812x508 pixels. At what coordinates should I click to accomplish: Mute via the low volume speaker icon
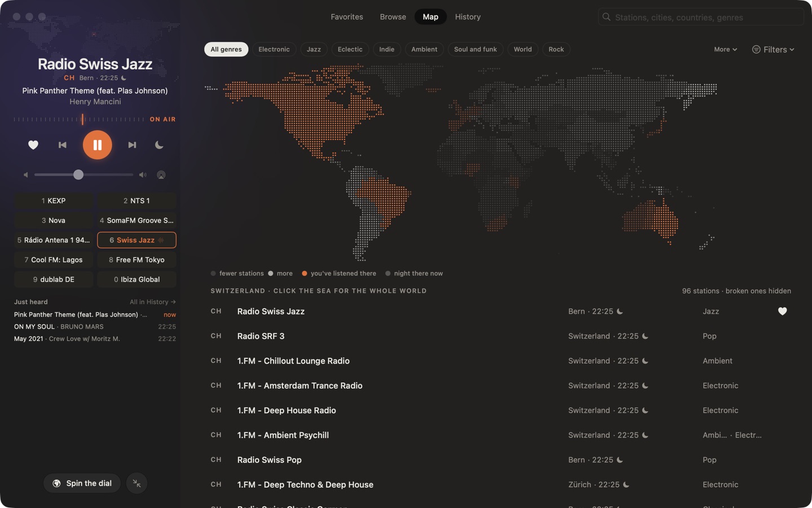26,175
